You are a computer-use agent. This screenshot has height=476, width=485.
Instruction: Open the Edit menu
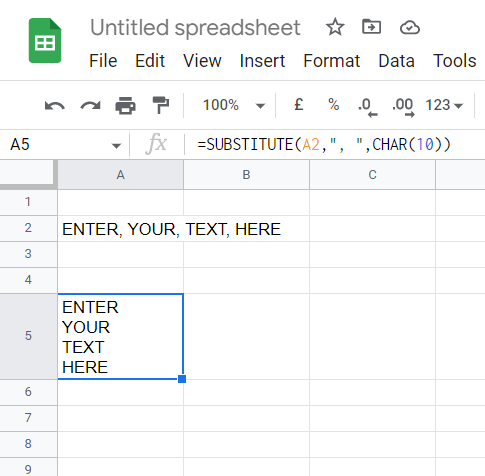click(x=150, y=61)
